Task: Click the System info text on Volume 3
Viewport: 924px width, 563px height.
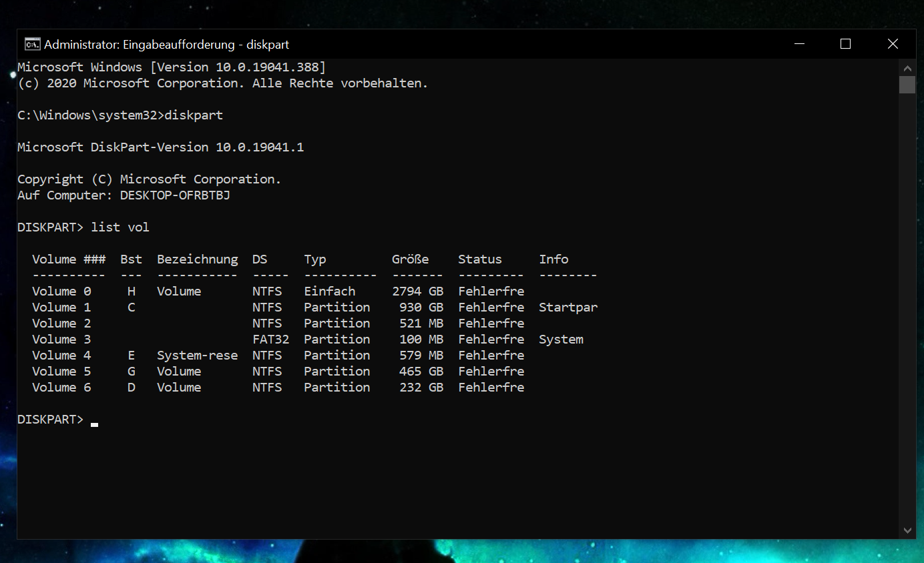Action: click(x=561, y=339)
